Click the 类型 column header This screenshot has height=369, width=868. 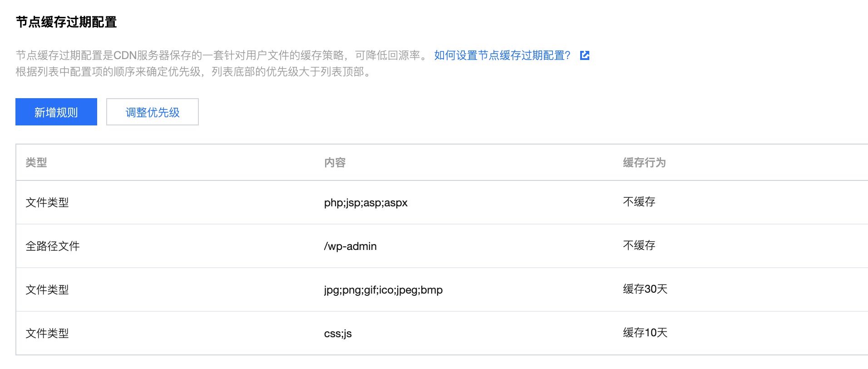tap(36, 163)
